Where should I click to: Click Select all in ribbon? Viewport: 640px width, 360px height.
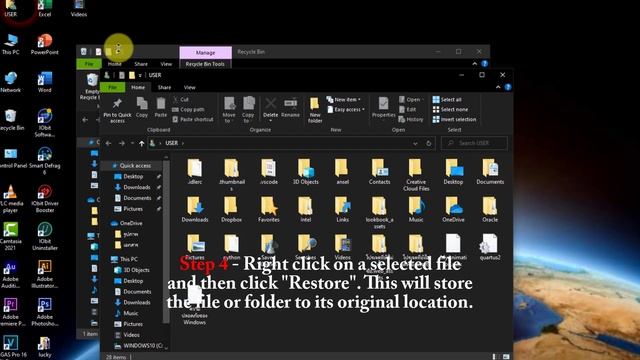tap(447, 100)
